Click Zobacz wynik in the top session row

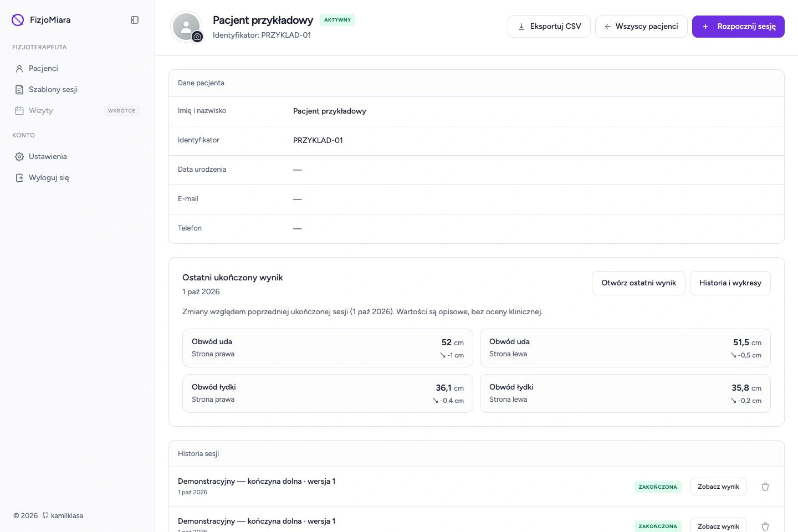click(x=718, y=487)
